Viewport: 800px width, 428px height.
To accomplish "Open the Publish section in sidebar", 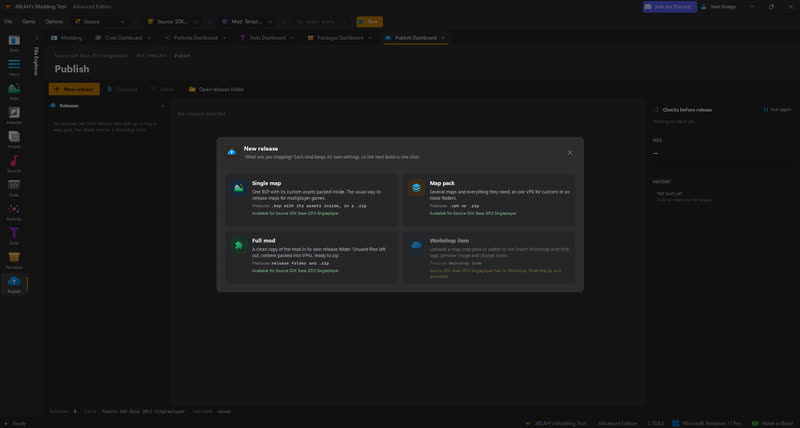I will [14, 285].
